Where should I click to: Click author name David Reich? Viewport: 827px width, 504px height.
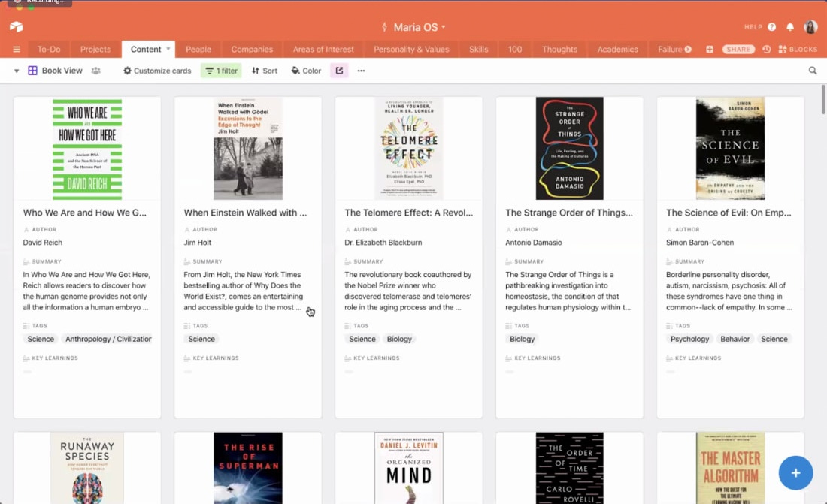click(x=43, y=243)
